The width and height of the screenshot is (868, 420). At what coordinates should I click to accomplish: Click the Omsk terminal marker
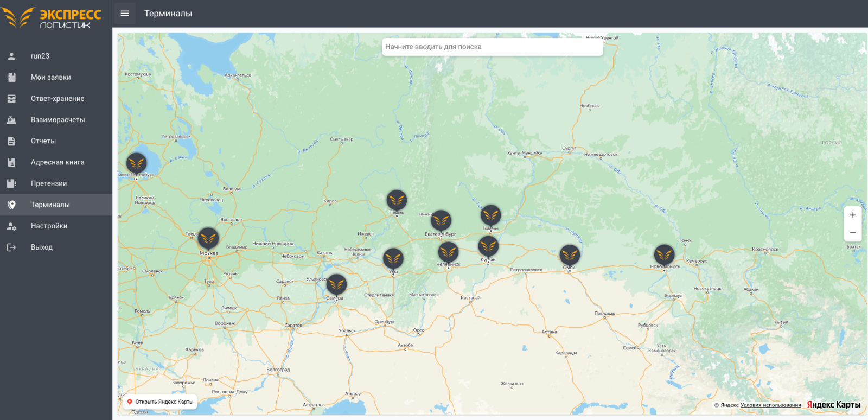(x=570, y=256)
